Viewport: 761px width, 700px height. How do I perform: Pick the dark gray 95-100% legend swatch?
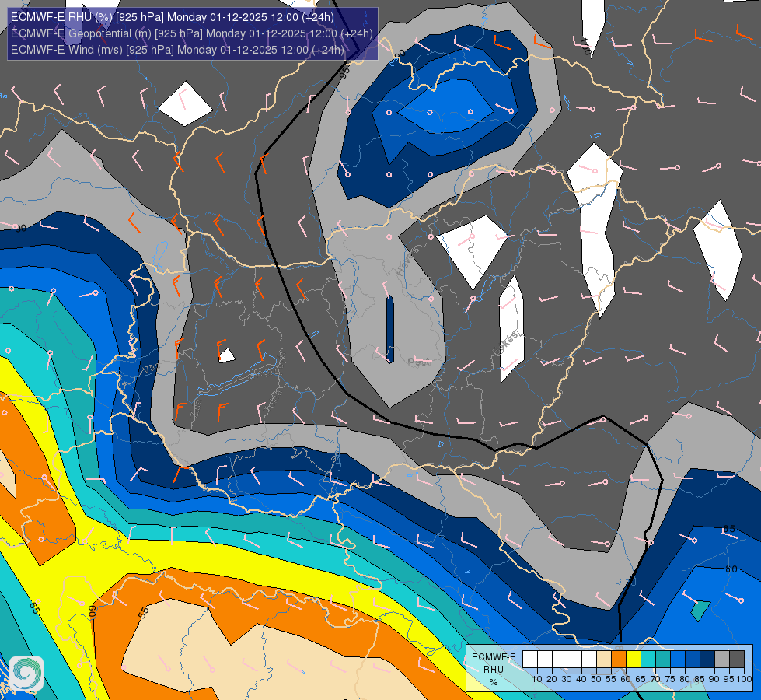tap(737, 659)
